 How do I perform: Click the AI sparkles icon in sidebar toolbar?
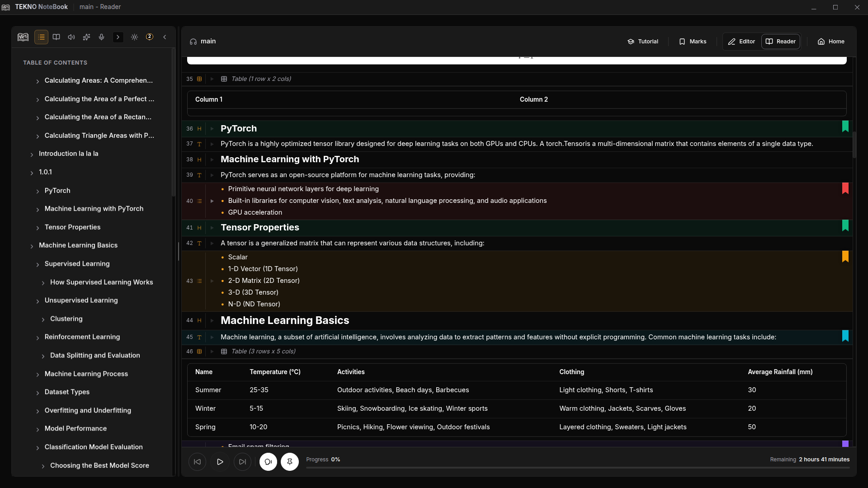(x=86, y=37)
